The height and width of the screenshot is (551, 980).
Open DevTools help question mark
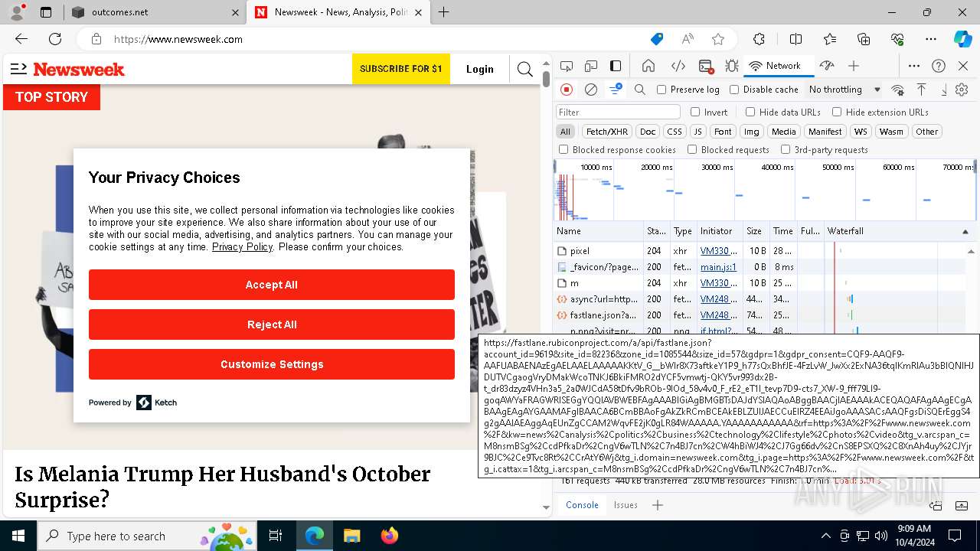pyautogui.click(x=939, y=66)
